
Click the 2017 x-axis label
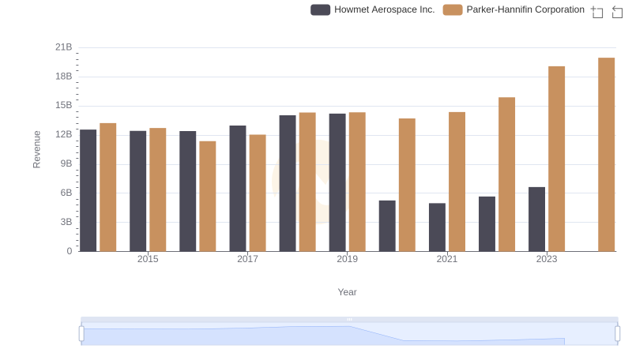[247, 259]
